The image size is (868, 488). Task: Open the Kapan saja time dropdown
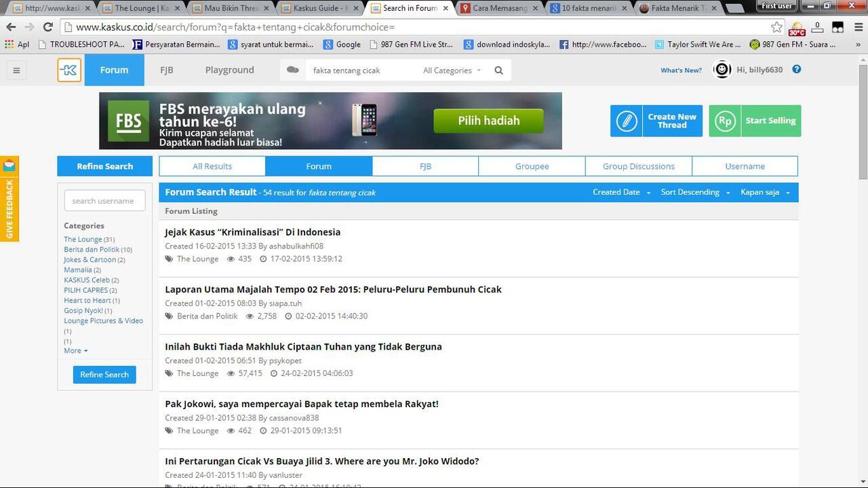point(765,192)
